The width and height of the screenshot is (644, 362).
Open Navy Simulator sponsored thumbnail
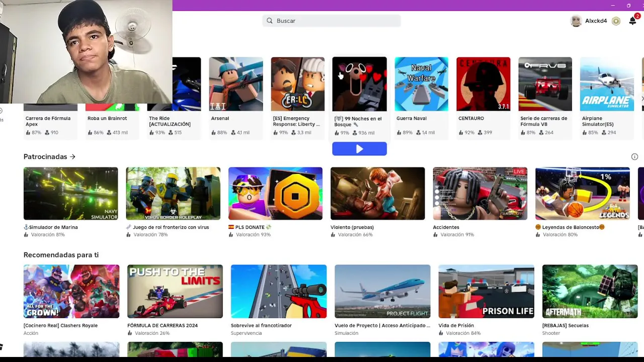coord(71,194)
